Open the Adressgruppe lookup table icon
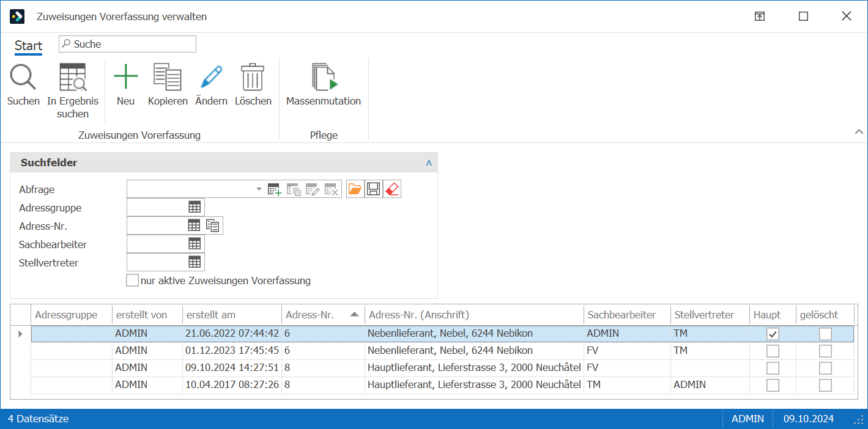 (x=195, y=208)
